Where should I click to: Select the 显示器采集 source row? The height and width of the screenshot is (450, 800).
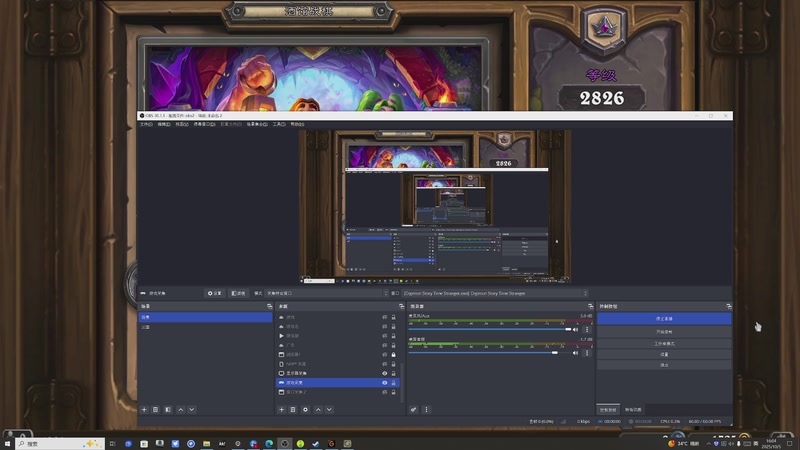coord(337,373)
